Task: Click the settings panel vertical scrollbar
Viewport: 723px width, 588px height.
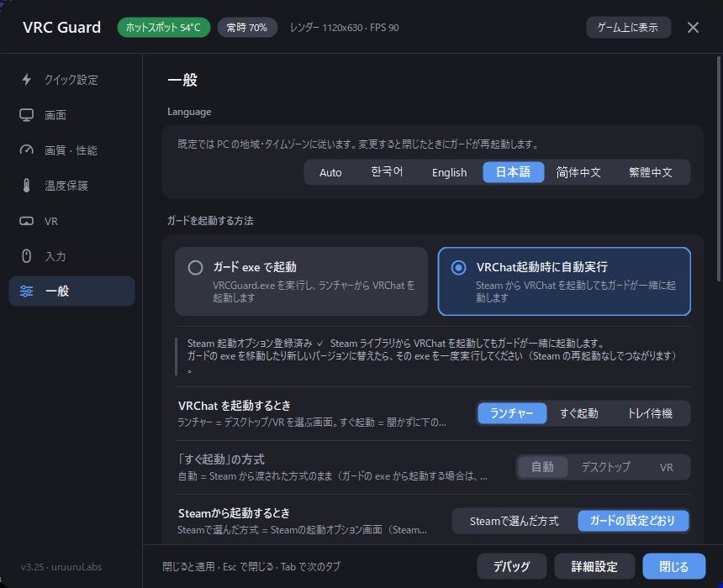Action: coord(719,168)
